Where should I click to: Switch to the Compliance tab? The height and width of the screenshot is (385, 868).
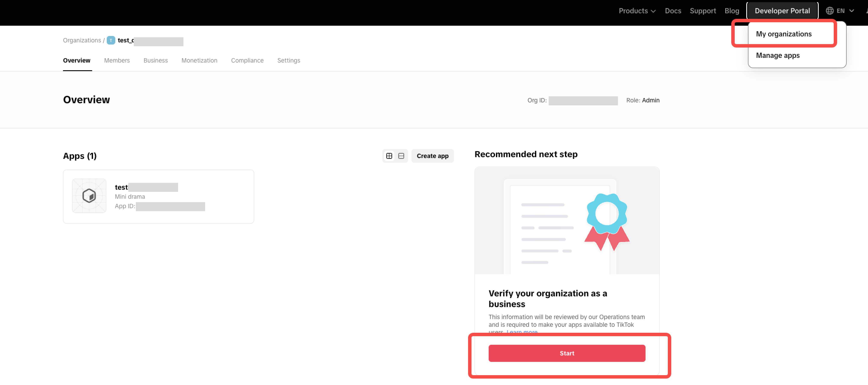(x=247, y=61)
